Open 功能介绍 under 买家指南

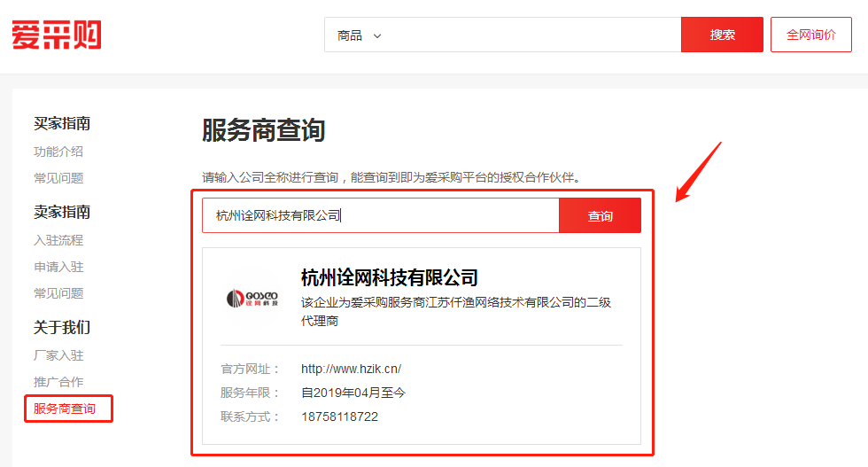[58, 152]
